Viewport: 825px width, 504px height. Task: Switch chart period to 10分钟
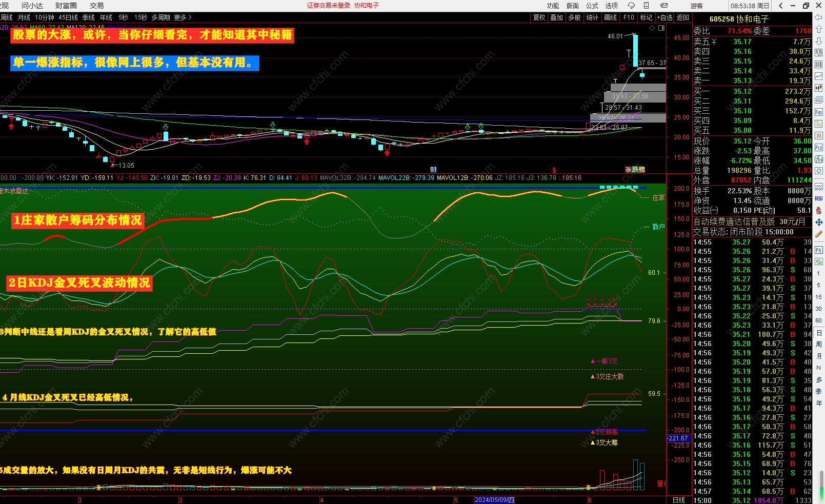45,17
